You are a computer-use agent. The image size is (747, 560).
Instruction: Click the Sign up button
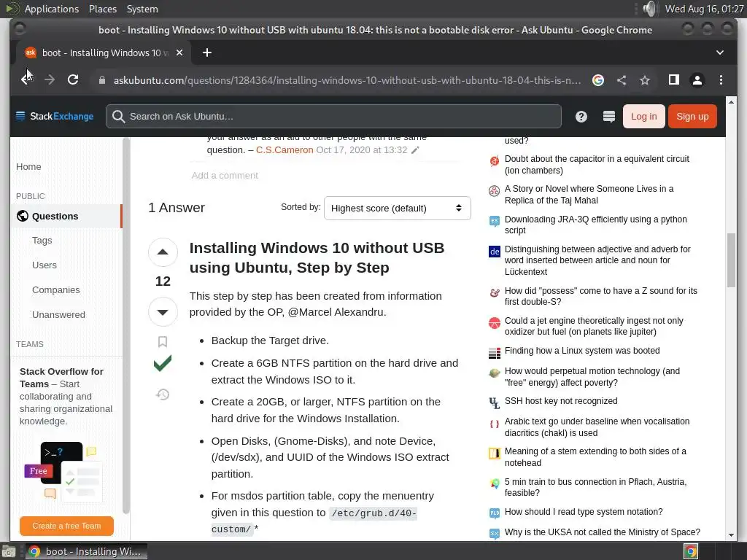pyautogui.click(x=692, y=116)
